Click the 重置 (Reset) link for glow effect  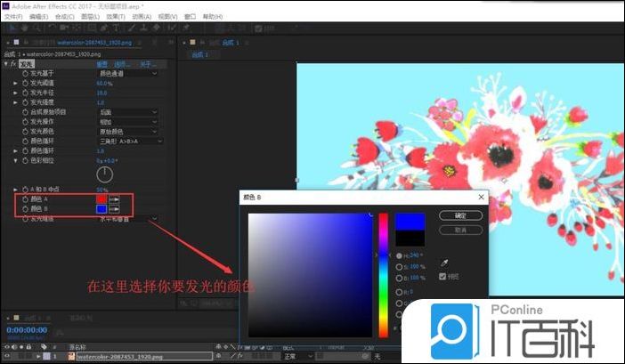click(101, 64)
